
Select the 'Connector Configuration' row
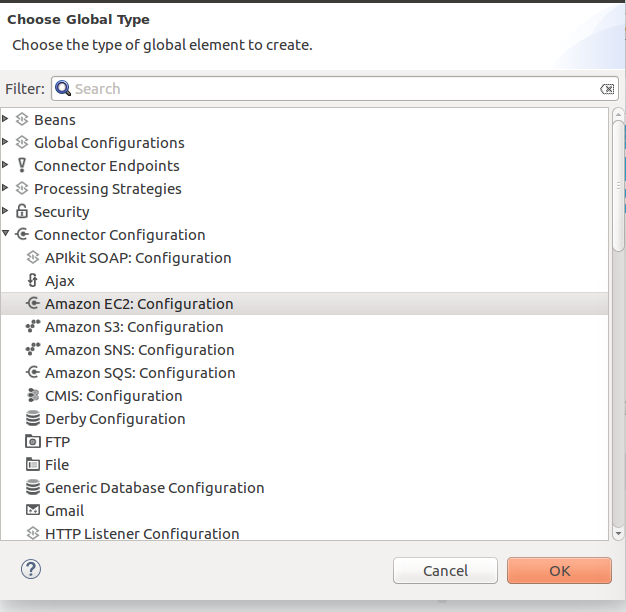click(x=304, y=235)
